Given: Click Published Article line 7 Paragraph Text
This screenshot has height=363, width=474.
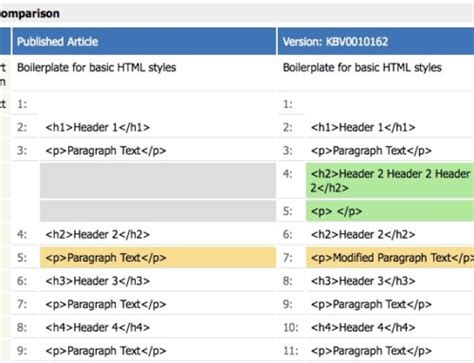Looking at the screenshot, I should coord(106,304).
